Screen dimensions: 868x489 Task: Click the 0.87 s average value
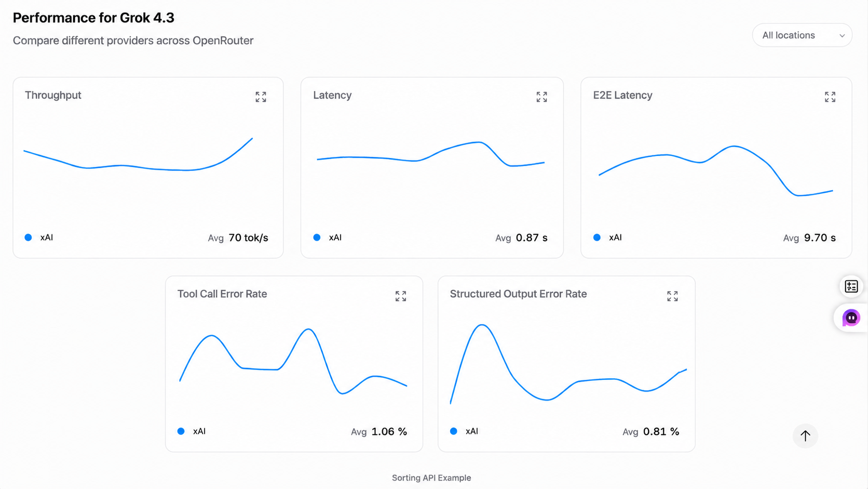click(x=532, y=238)
